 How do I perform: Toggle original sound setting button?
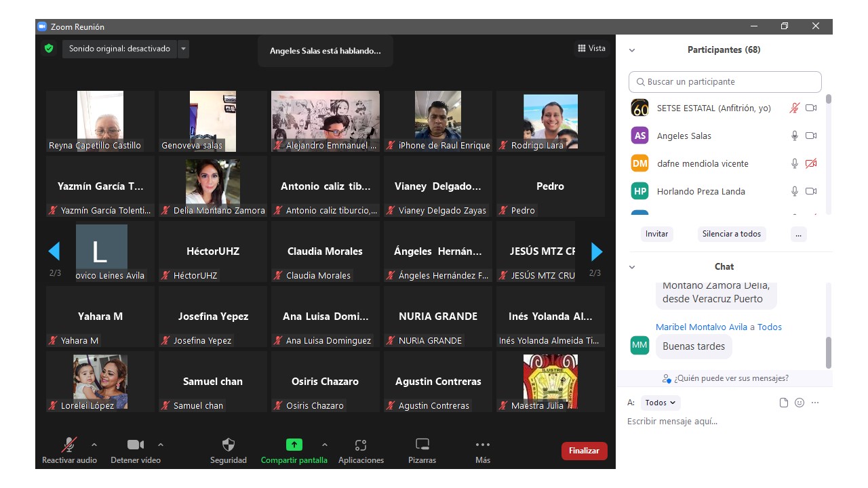point(119,49)
